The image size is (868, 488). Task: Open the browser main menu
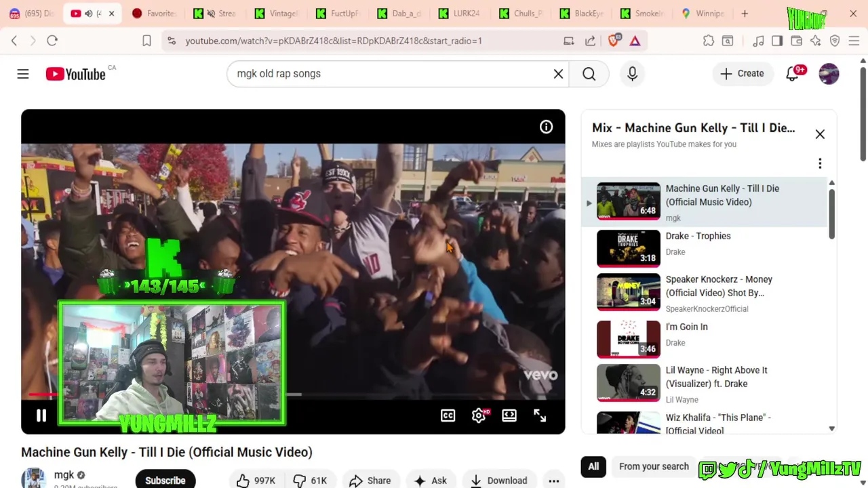tap(854, 41)
